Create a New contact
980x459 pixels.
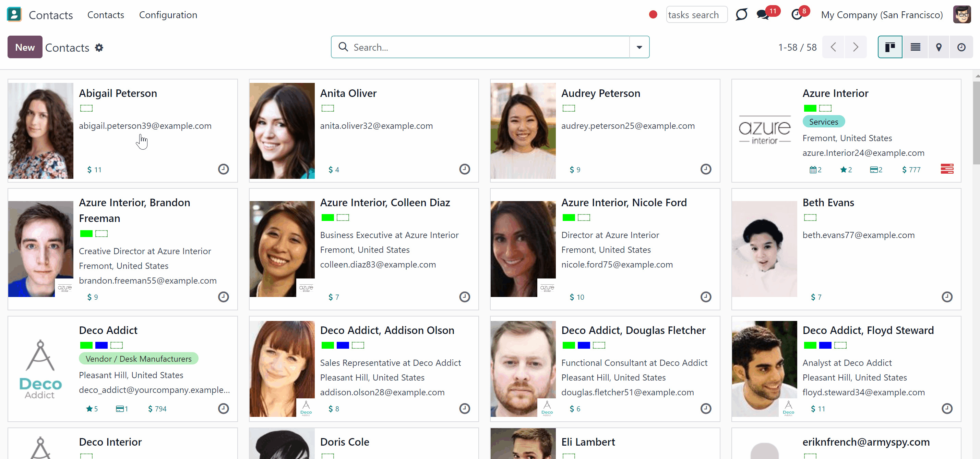tap(25, 47)
